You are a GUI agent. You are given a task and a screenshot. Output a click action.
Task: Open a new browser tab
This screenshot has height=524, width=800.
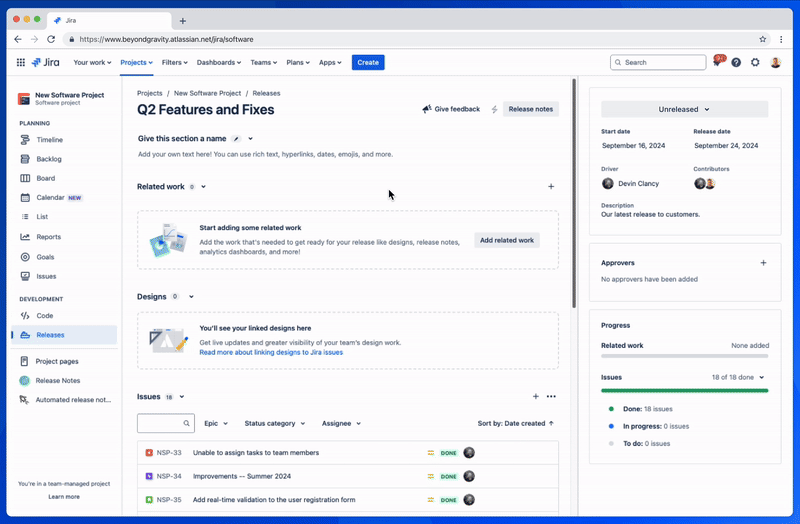(x=183, y=21)
